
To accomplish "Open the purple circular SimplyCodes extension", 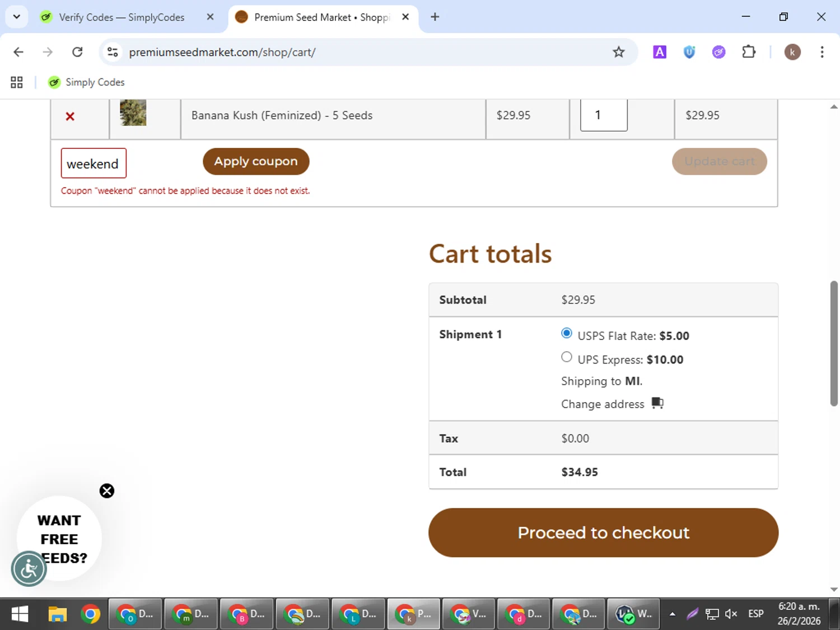I will pyautogui.click(x=718, y=52).
